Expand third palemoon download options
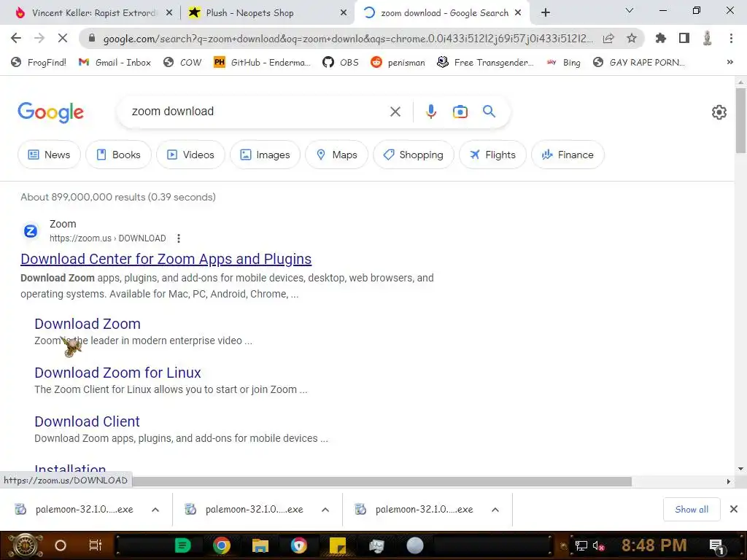This screenshot has height=560, width=747. click(495, 510)
